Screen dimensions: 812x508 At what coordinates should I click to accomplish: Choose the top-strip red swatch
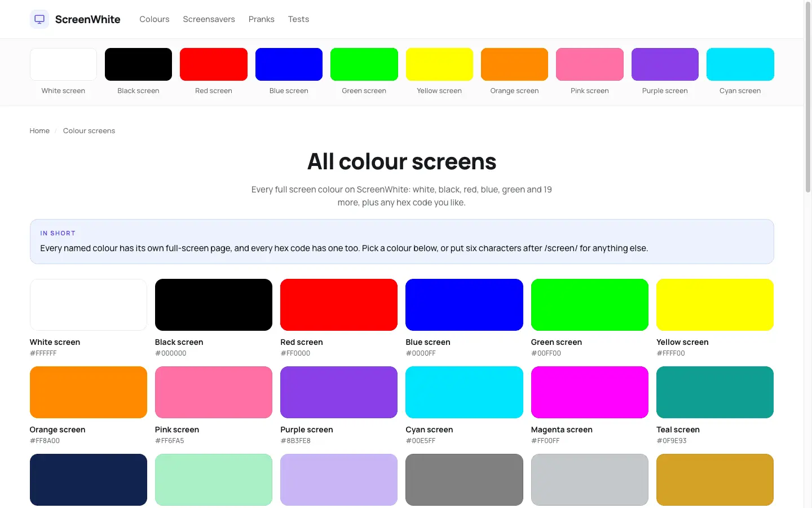[214, 64]
